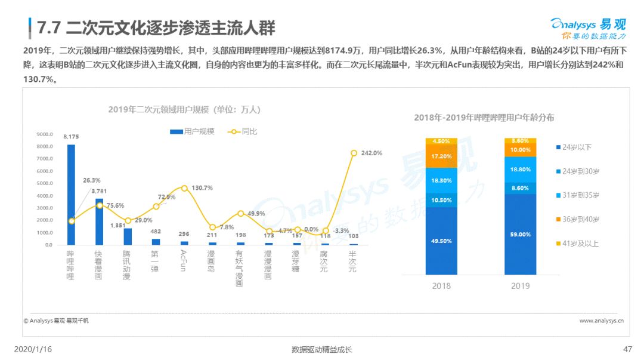
Task: Click the 2018 axis label
Action: click(x=441, y=286)
